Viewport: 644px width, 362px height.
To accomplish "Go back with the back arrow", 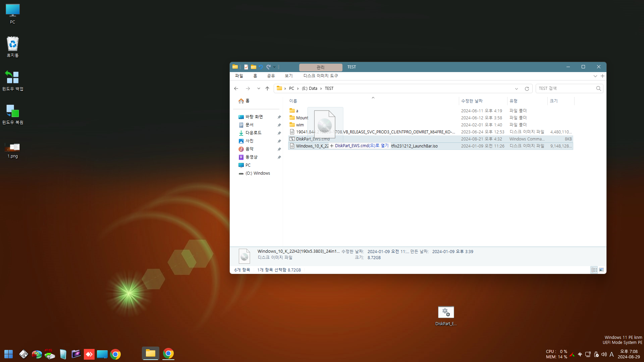I will pos(236,88).
